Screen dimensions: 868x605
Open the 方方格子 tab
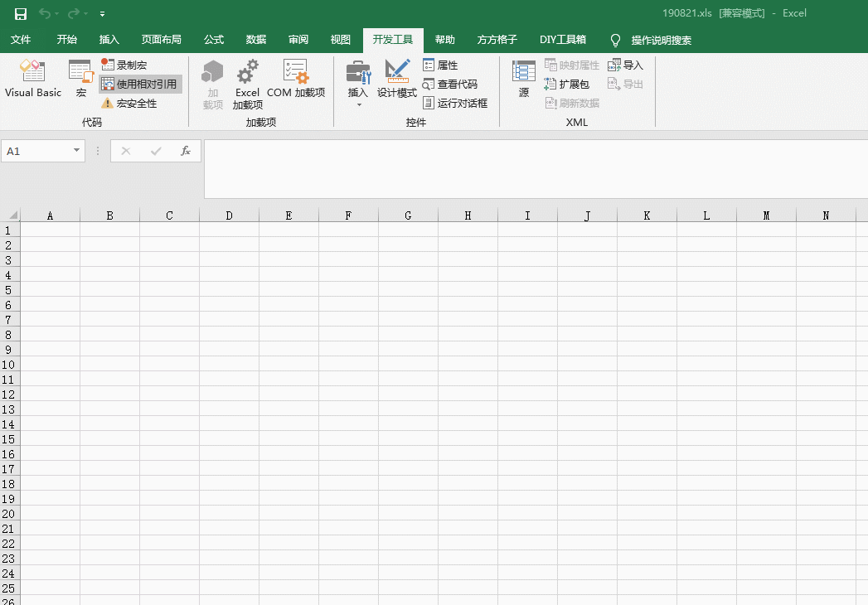click(x=497, y=39)
